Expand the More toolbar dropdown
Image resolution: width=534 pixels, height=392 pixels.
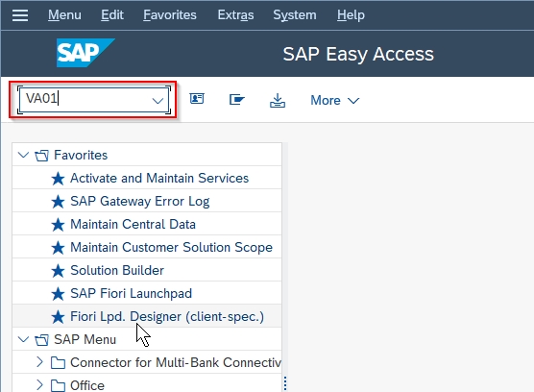point(335,101)
